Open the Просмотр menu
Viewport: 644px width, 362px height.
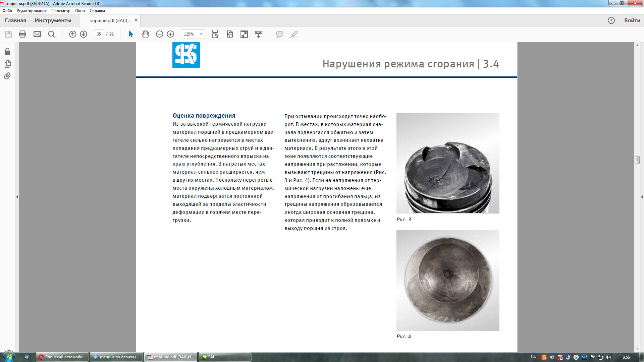61,11
